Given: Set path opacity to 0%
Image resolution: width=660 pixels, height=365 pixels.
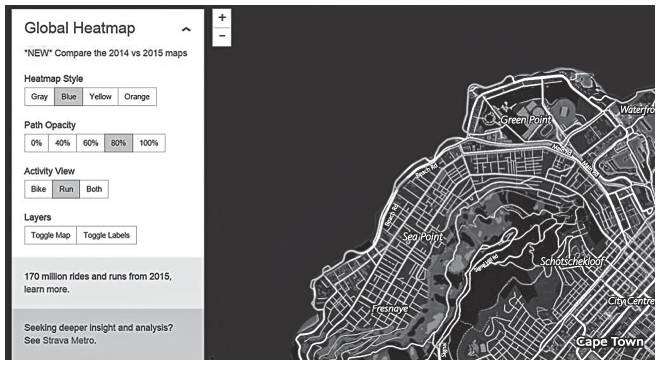Looking at the screenshot, I should (x=37, y=143).
